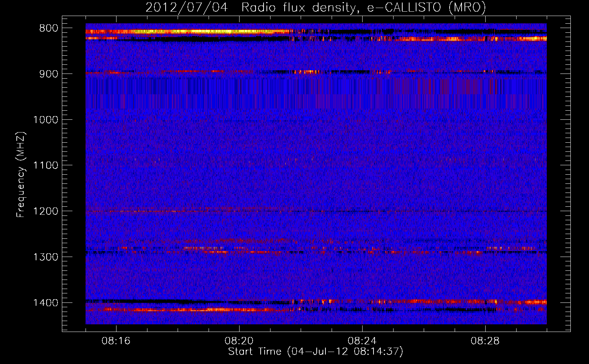Image resolution: width=589 pixels, height=364 pixels.
Task: Click the time tick label 08:28
Action: [x=485, y=341]
